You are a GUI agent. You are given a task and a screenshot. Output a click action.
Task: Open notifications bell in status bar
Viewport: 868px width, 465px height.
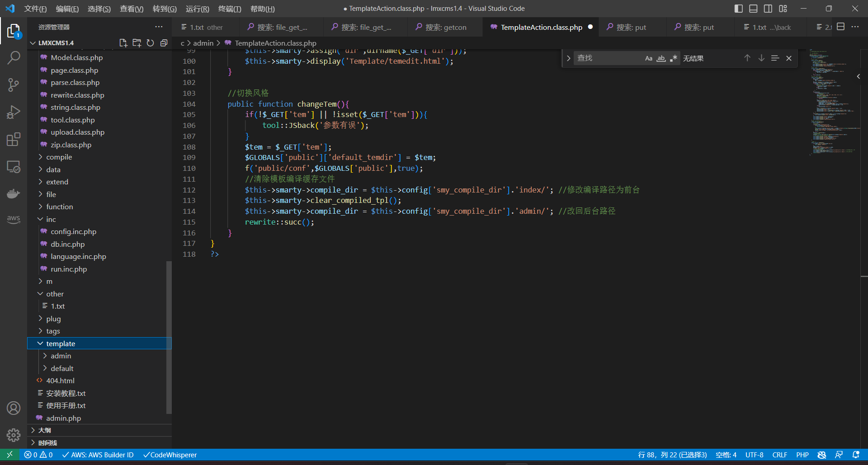[855, 455]
